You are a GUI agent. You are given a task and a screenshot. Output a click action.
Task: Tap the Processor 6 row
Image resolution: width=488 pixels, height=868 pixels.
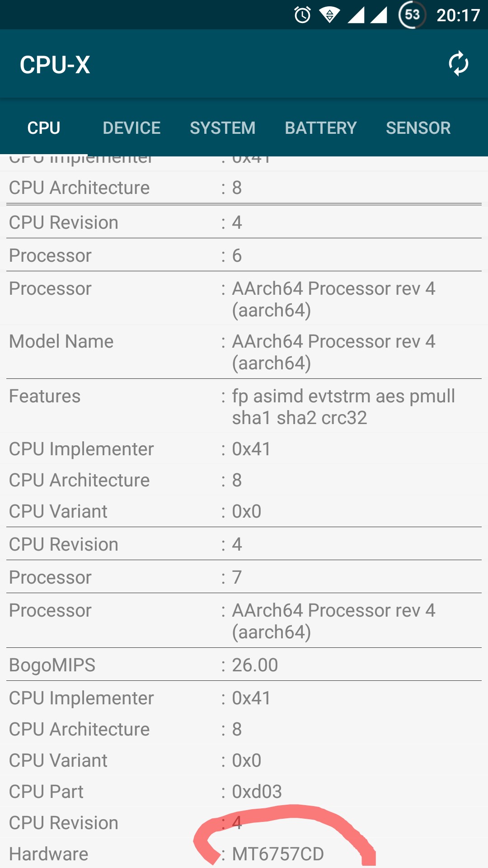tap(244, 255)
